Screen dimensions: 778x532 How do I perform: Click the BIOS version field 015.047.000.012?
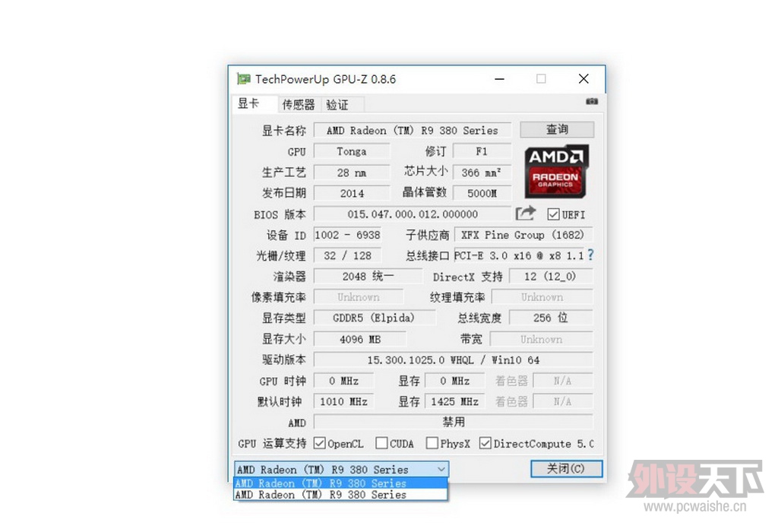pos(413,214)
